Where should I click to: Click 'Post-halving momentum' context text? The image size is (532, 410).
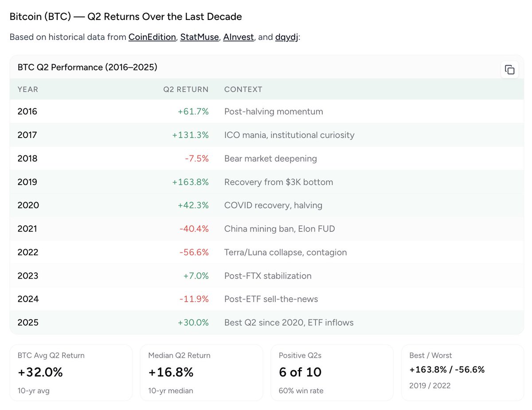274,111
